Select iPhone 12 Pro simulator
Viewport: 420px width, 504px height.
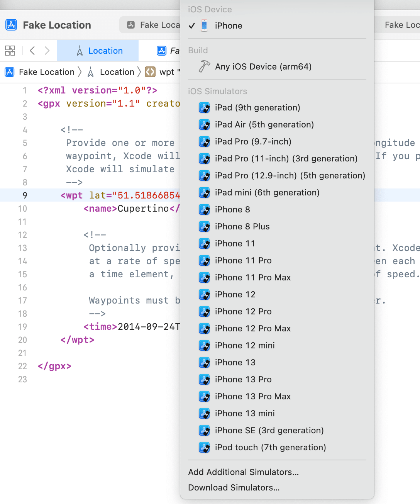(x=277, y=311)
